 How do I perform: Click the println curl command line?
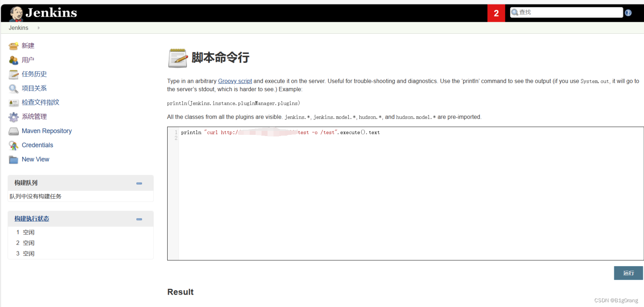point(280,132)
